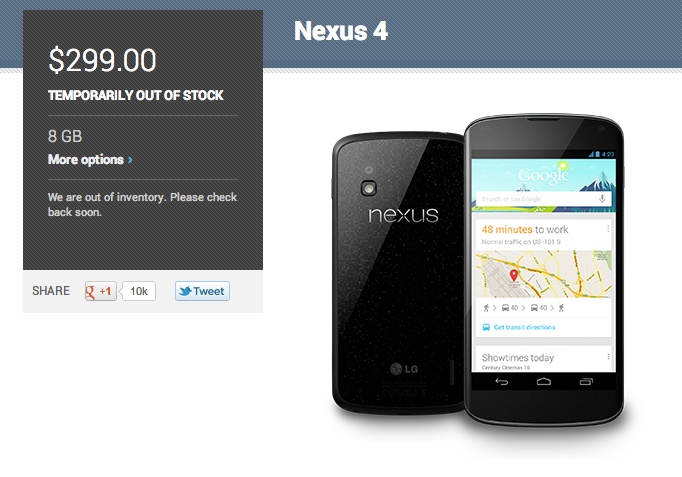
Task: Click Get transit directions link
Action: (x=525, y=327)
